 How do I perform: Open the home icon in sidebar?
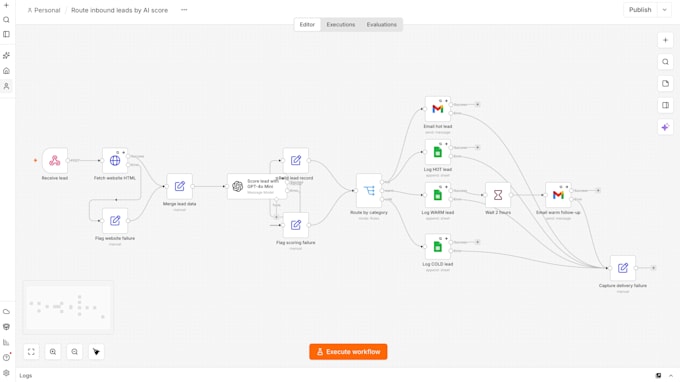tap(6, 71)
